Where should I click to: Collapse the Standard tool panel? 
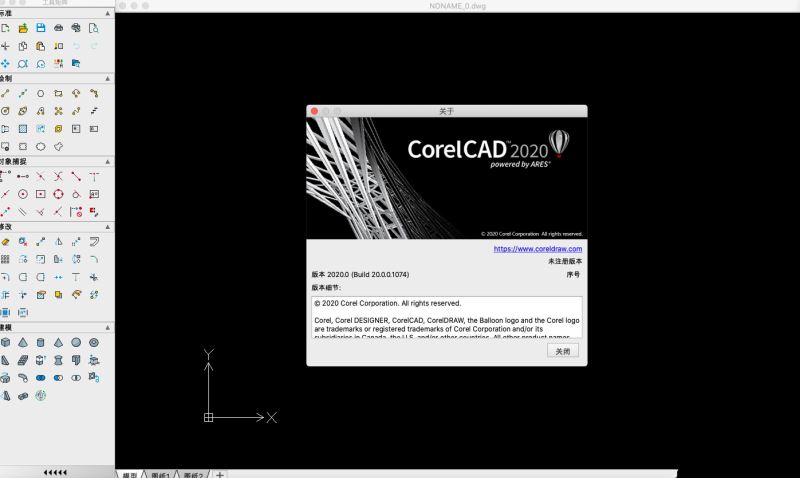[108, 13]
